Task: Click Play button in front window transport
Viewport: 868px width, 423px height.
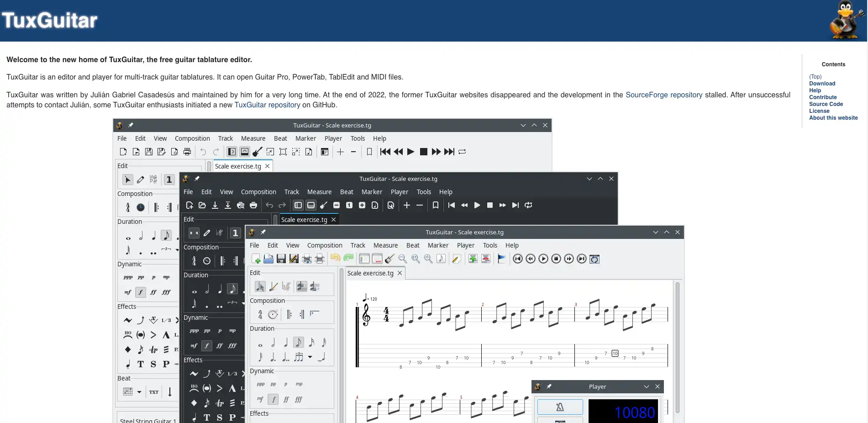Action: click(543, 259)
